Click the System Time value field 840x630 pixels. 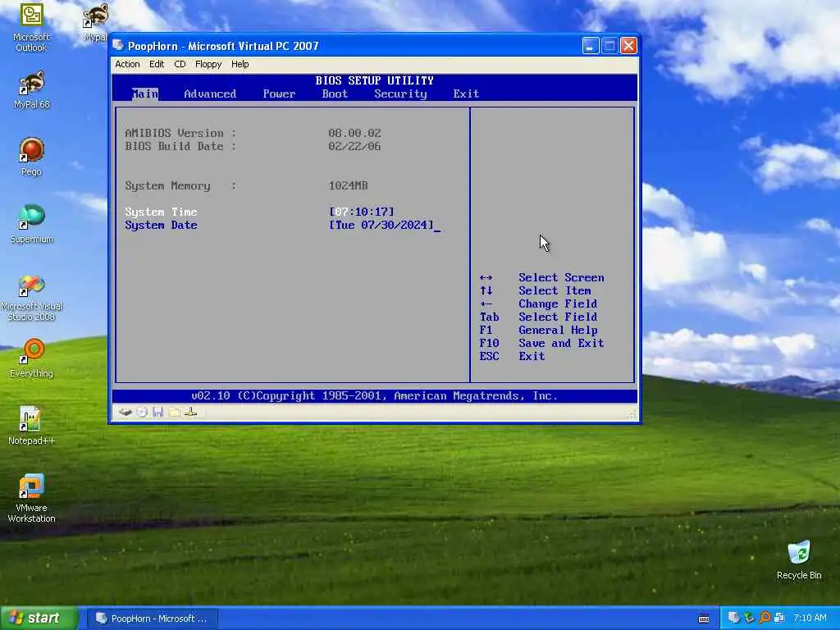click(x=362, y=212)
